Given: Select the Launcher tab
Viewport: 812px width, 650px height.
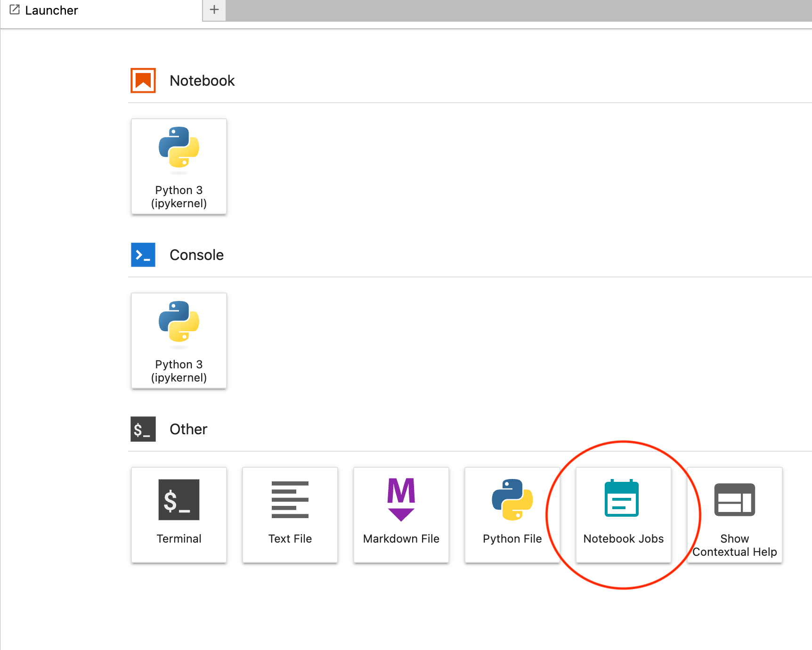Looking at the screenshot, I should (101, 10).
